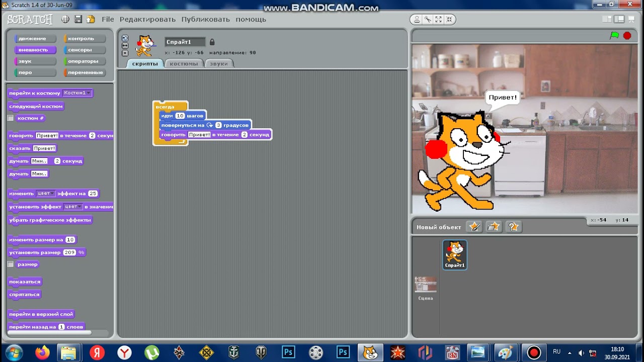Select the операторы block category
The height and width of the screenshot is (362, 644).
tap(85, 61)
